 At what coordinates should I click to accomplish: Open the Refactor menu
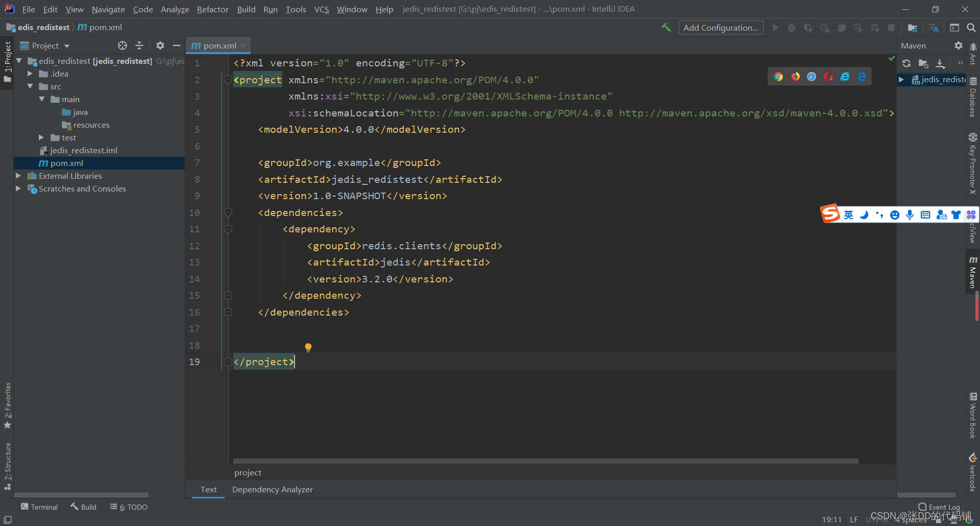click(x=213, y=9)
